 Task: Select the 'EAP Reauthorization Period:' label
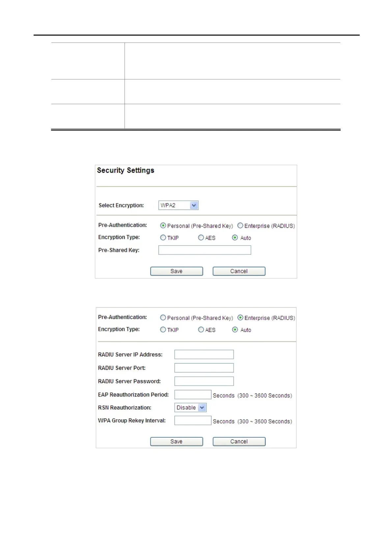point(133,395)
